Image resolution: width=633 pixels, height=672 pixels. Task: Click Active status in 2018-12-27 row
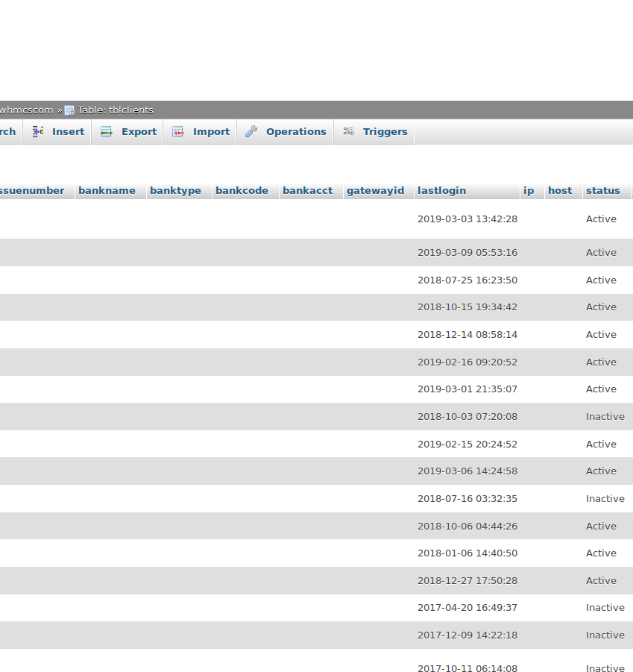click(601, 580)
